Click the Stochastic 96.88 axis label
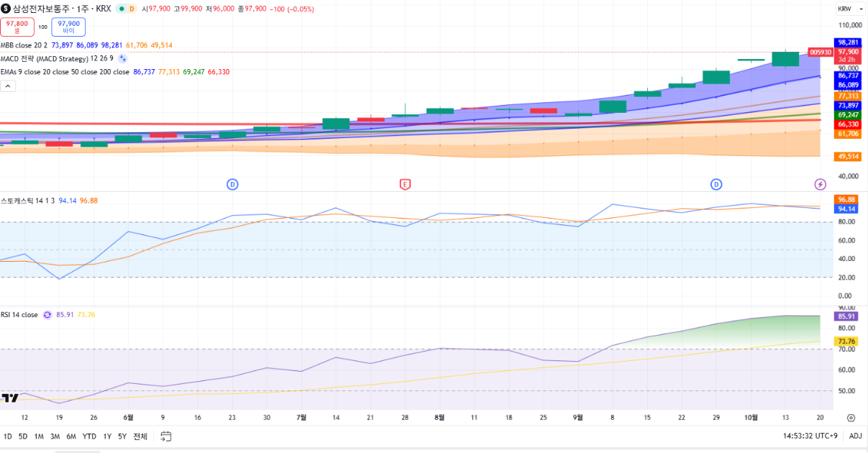Image resolution: width=868 pixels, height=453 pixels. click(x=846, y=199)
